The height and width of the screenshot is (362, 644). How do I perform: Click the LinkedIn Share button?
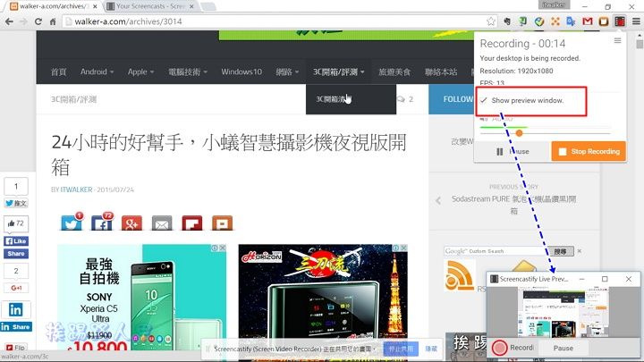pyautogui.click(x=16, y=327)
